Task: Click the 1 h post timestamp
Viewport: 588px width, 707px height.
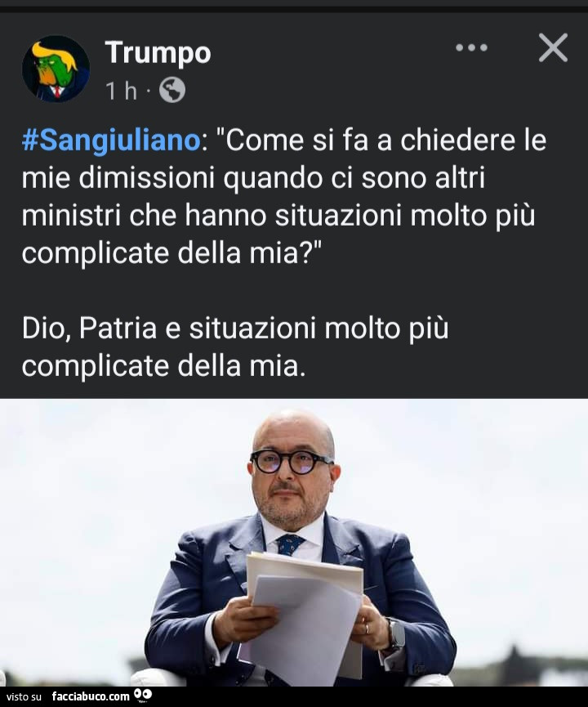Action: click(121, 91)
